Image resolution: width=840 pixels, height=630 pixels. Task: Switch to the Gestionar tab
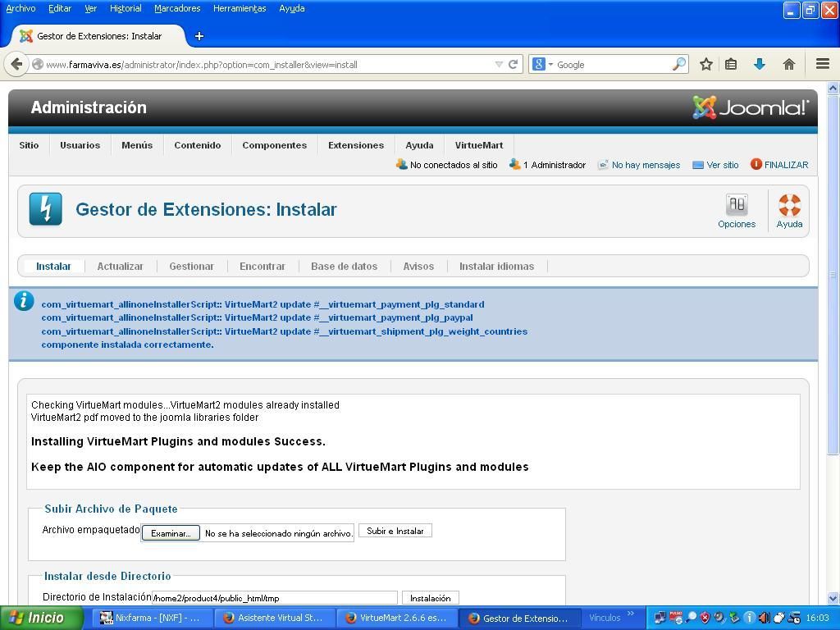[x=191, y=267]
